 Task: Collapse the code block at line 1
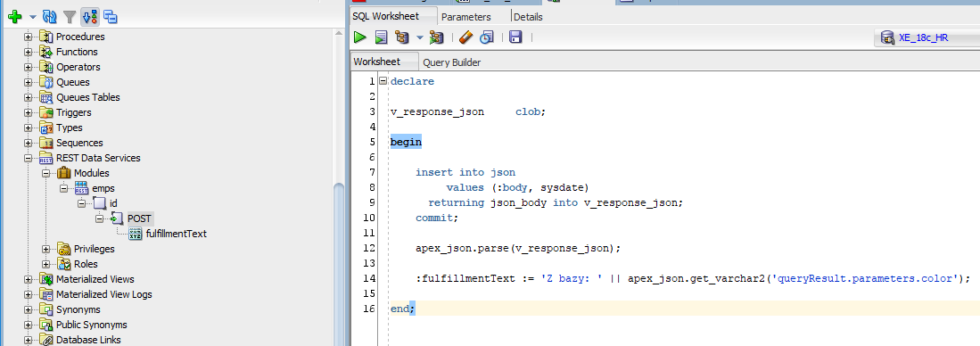tap(383, 81)
